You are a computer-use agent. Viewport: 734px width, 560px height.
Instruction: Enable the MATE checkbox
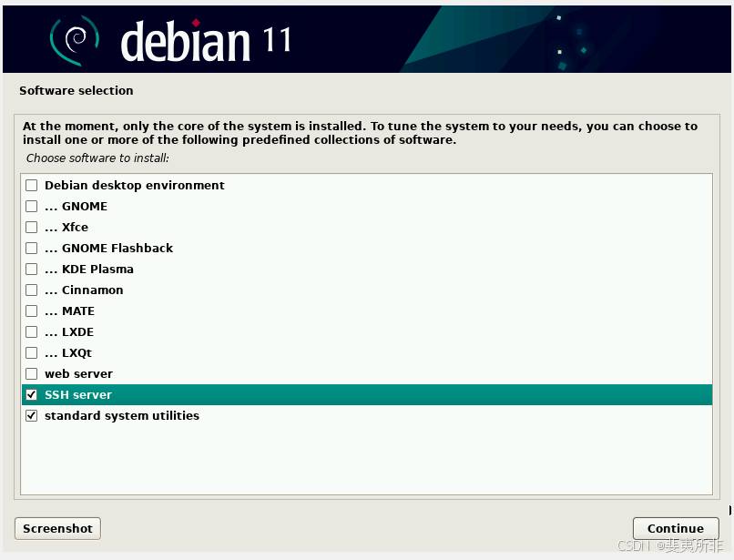pyautogui.click(x=31, y=311)
